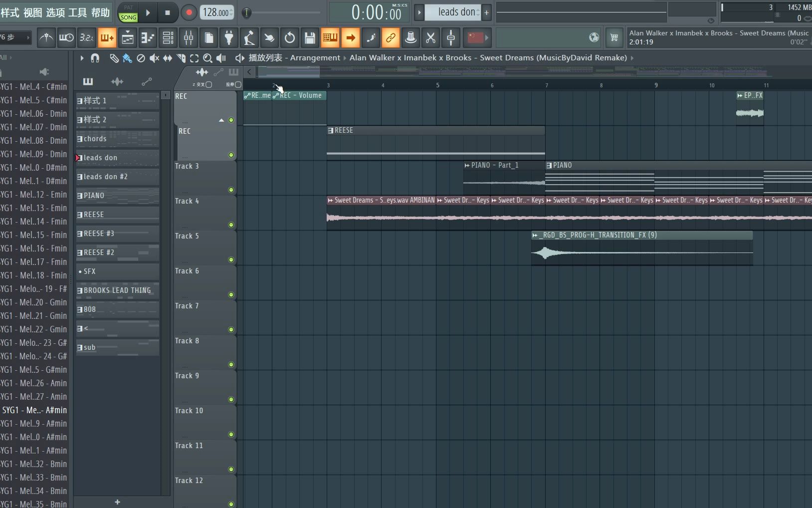Click the master pitch slider knob

[x=246, y=12]
